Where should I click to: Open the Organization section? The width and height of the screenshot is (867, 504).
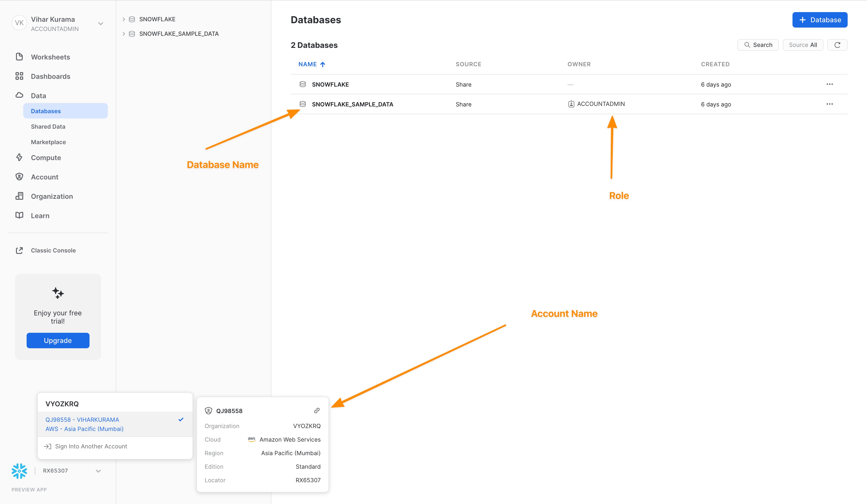coord(52,196)
